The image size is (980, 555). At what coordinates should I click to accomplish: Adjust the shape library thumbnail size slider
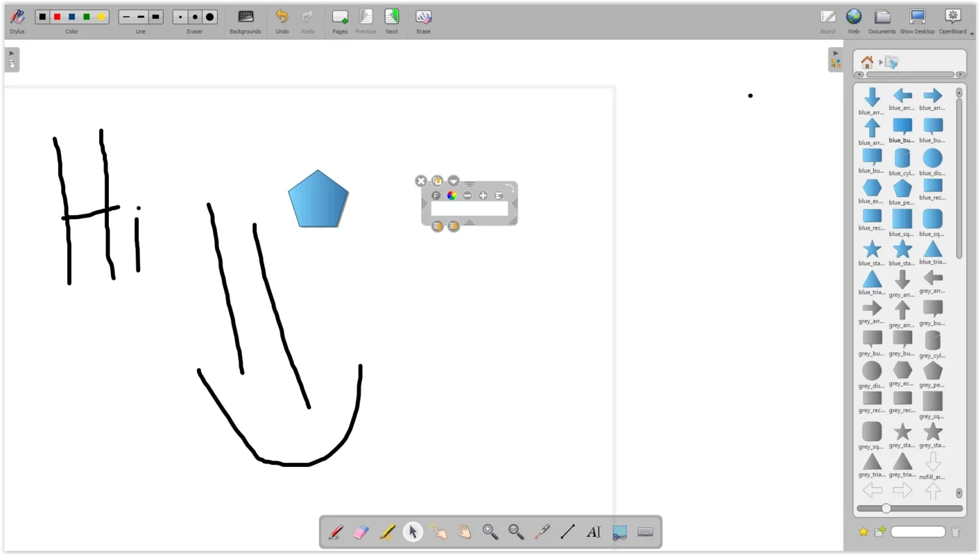click(886, 508)
